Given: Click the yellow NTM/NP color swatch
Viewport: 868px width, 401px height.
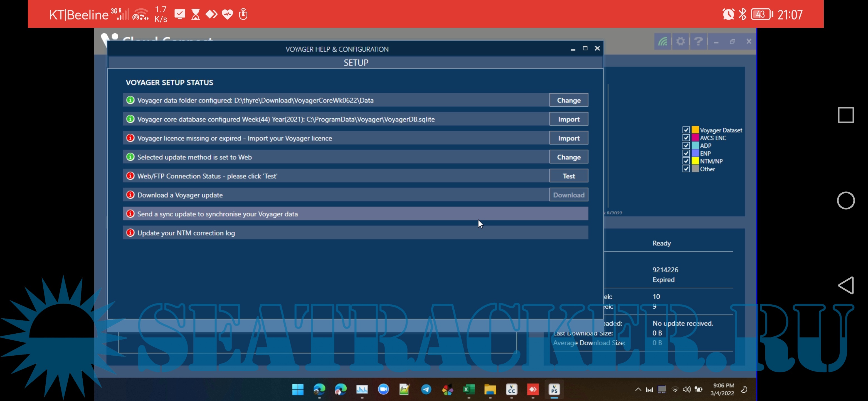Looking at the screenshot, I should pos(695,161).
